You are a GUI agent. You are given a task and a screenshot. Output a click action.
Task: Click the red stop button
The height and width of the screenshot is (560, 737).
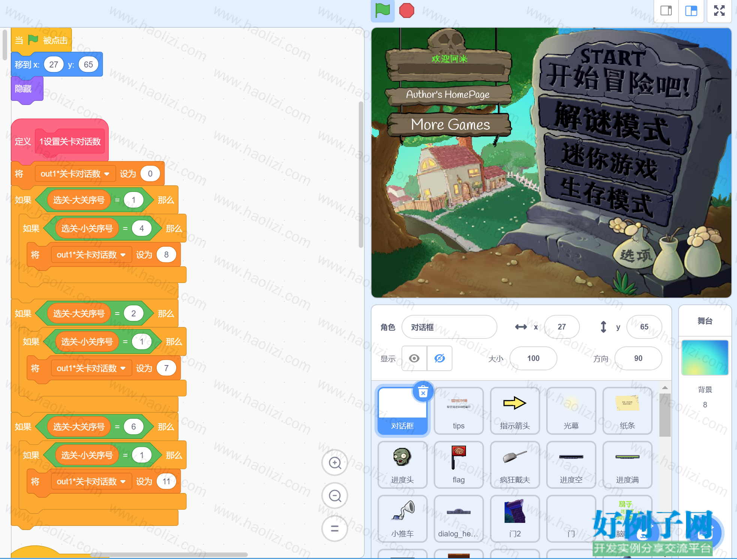pyautogui.click(x=407, y=10)
